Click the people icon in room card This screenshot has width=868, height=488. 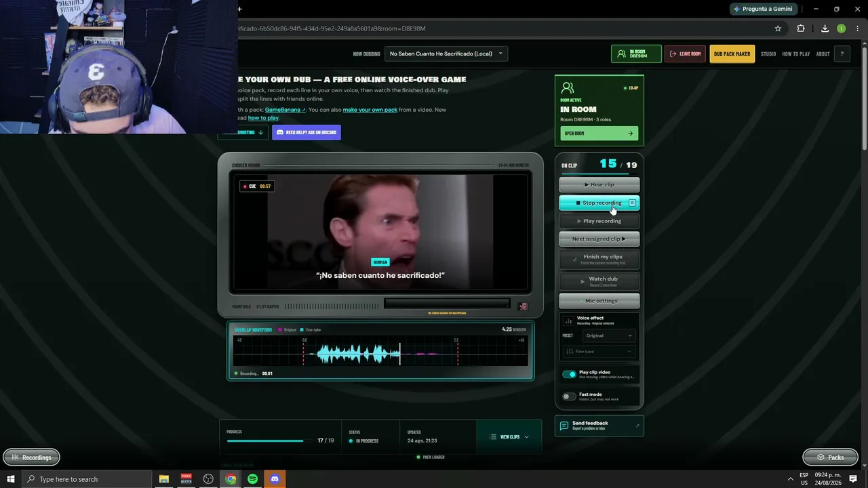(x=568, y=88)
